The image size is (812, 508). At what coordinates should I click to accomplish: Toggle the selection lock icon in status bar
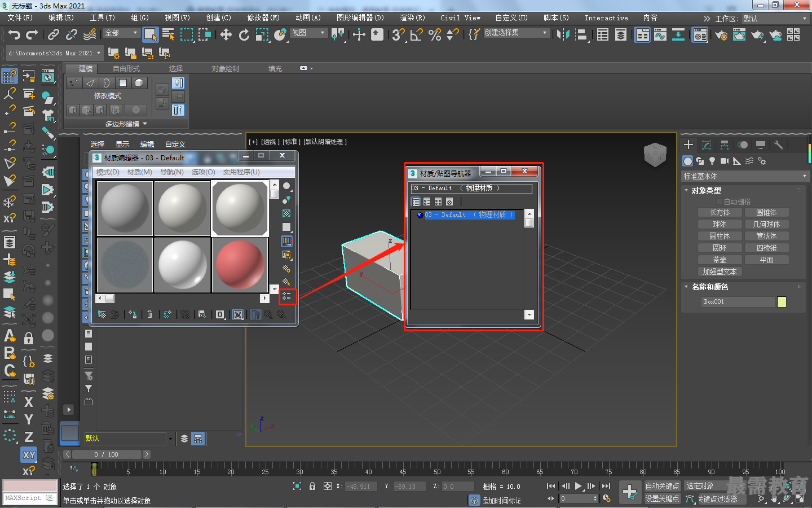click(312, 486)
